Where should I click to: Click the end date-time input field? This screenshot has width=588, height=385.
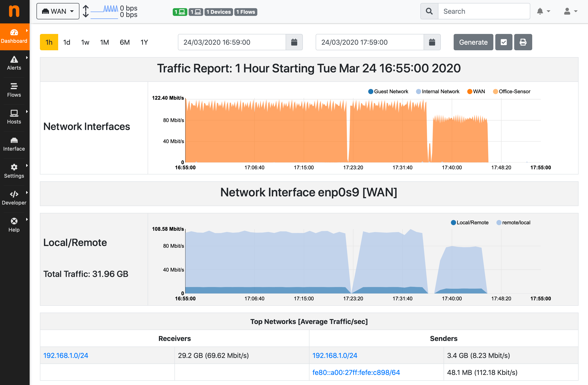pos(370,42)
